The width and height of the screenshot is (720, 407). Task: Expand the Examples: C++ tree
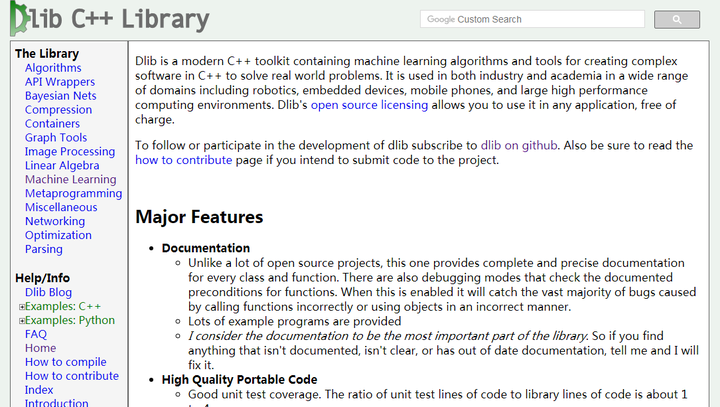tap(22, 307)
